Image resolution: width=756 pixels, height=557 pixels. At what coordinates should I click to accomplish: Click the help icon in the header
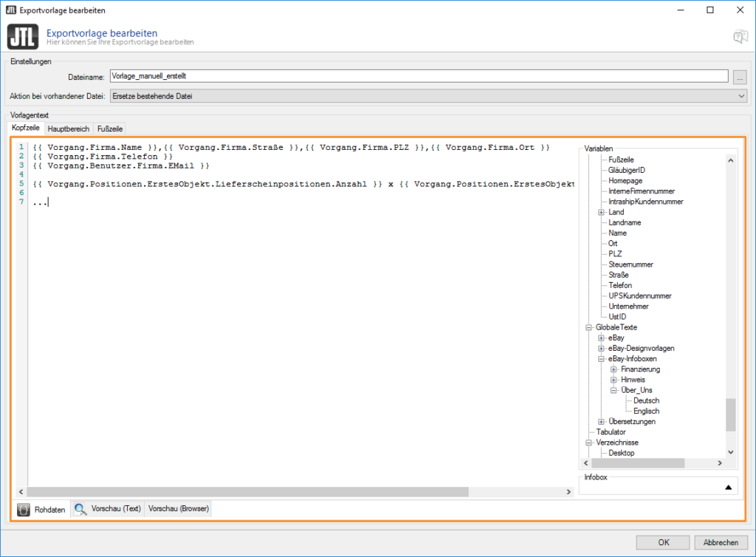pos(740,37)
